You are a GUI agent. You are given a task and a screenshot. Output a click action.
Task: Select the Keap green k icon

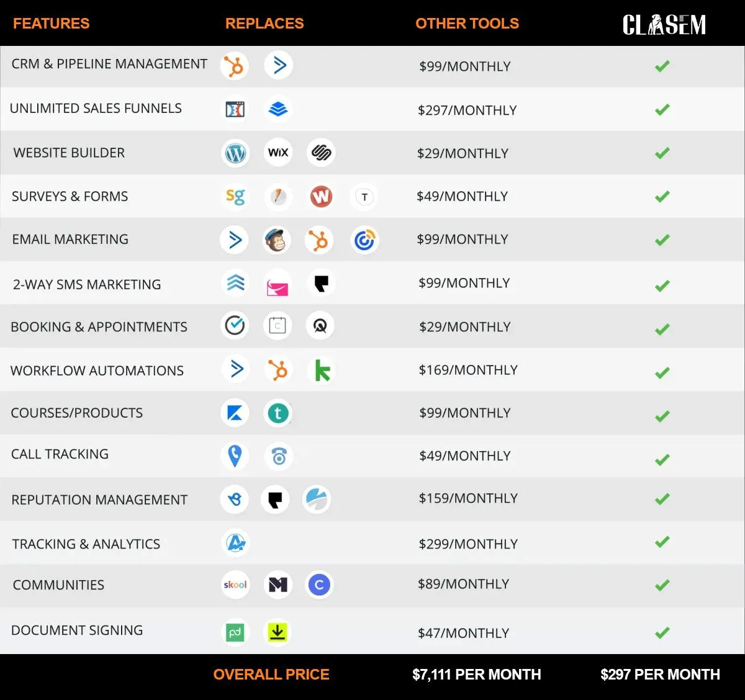click(x=322, y=370)
